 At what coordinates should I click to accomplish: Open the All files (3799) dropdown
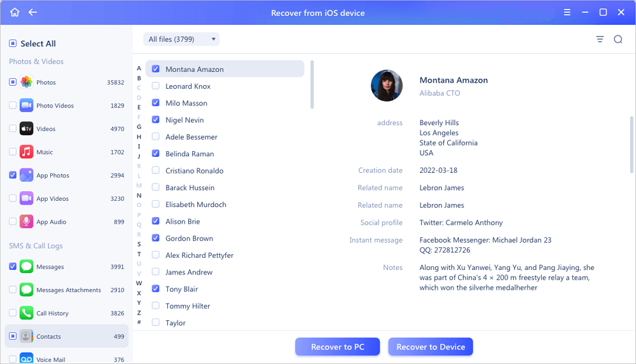tap(181, 39)
